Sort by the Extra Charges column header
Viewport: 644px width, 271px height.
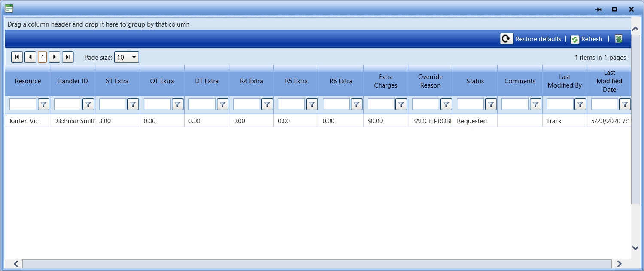[x=386, y=81]
